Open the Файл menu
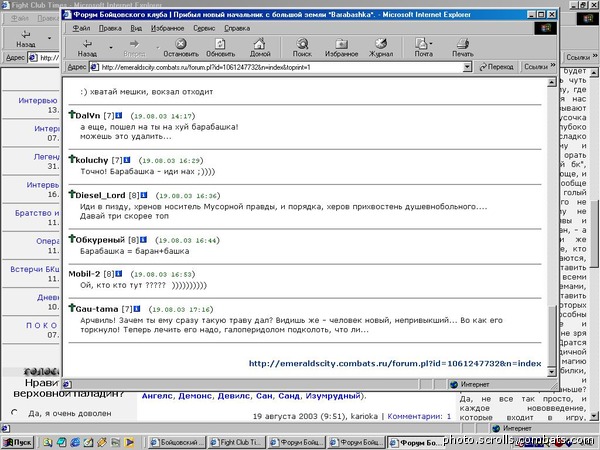 [81, 28]
